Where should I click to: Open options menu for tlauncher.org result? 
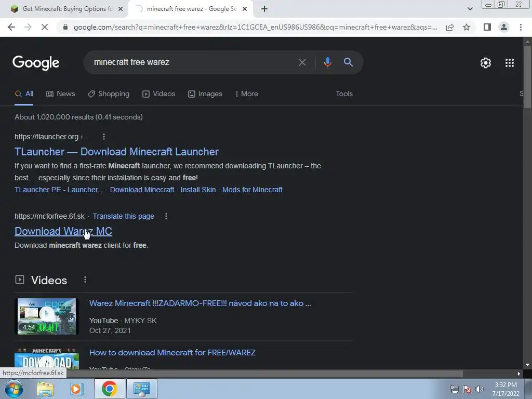coord(104,137)
